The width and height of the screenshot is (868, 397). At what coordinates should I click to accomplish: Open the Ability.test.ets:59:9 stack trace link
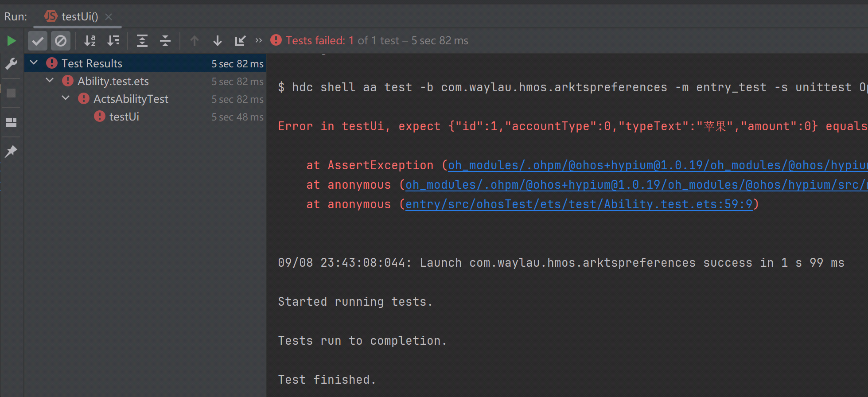[579, 204]
